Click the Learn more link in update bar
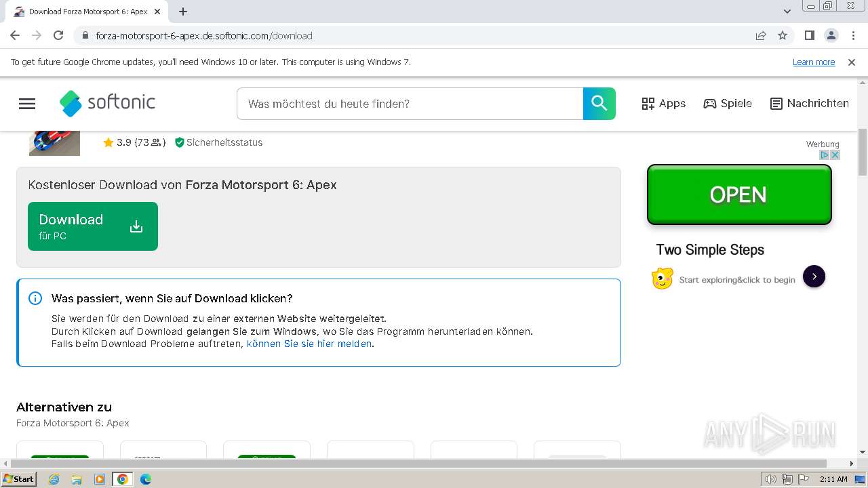Screen dimensions: 868x488 814,62
